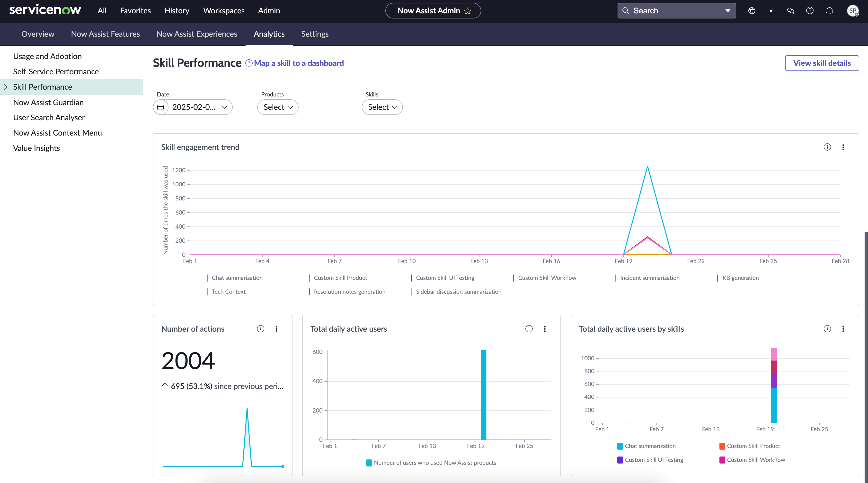Toggle Tech Context legend entry
The height and width of the screenshot is (483, 868).
click(226, 292)
